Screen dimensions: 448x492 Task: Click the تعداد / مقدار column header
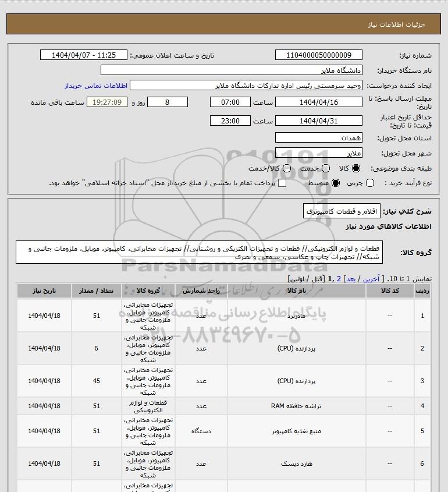96,291
